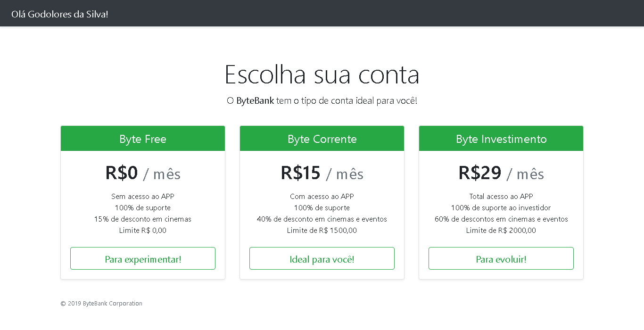Select "Sem acesso ao APP" on Byte Free
The height and width of the screenshot is (330, 644).
click(x=142, y=196)
